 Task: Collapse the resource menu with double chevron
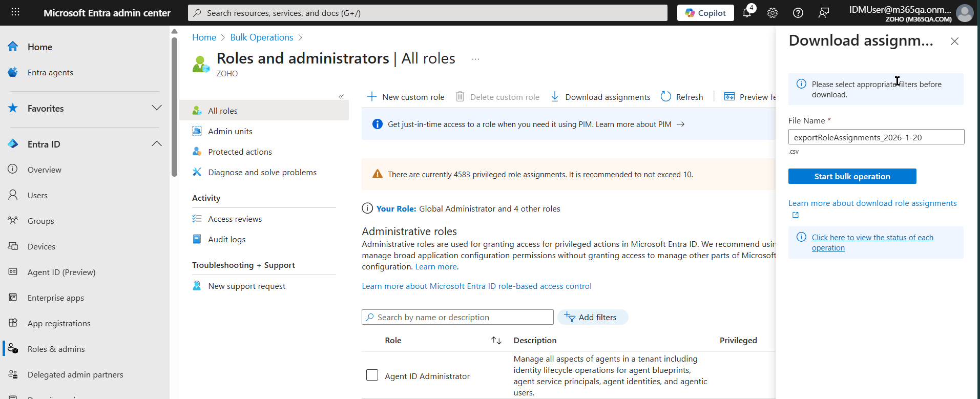[x=341, y=96]
